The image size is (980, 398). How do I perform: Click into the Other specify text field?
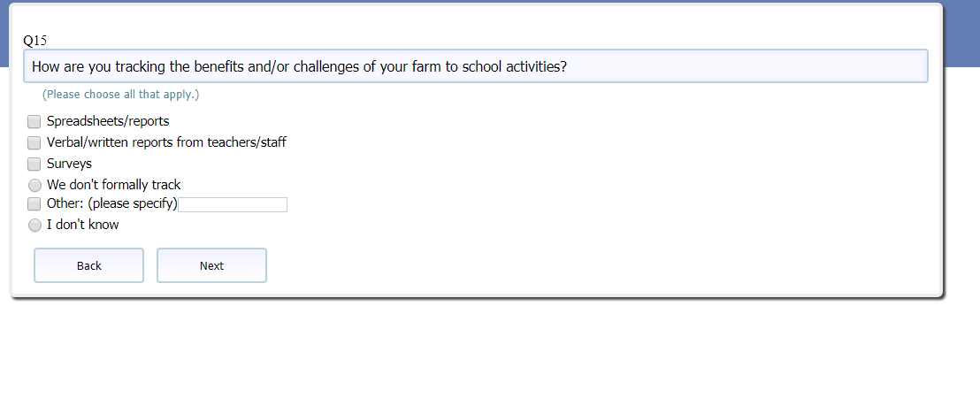pos(233,205)
